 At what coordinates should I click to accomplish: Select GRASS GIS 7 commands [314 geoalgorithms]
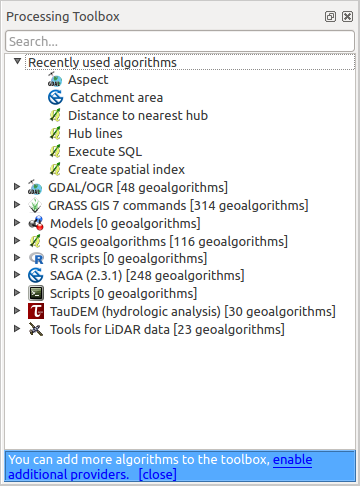178,206
